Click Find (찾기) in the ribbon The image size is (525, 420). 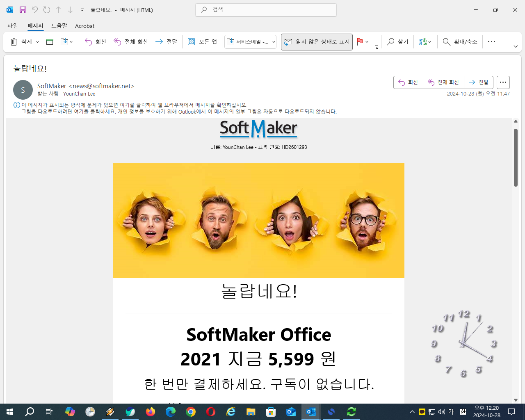tap(397, 42)
